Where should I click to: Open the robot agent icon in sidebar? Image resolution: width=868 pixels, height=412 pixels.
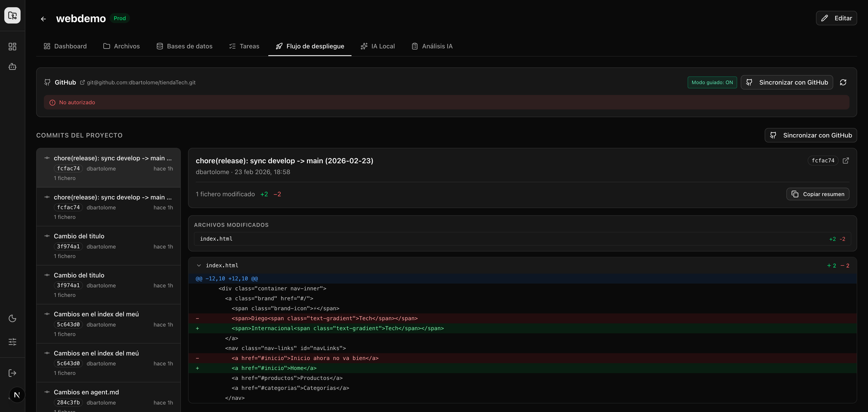(12, 67)
